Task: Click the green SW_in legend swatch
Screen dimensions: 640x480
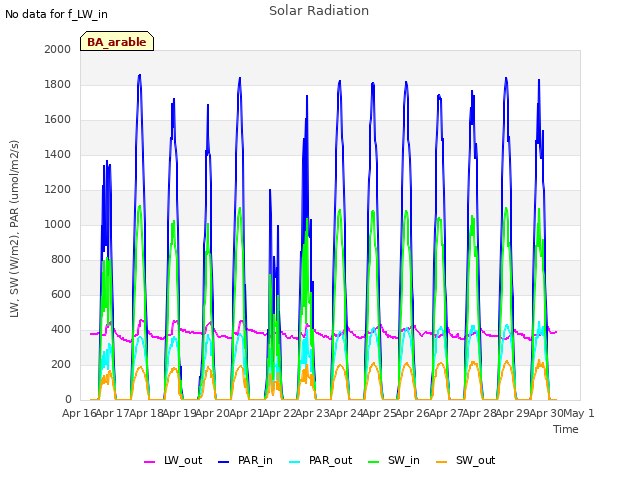Action: (x=373, y=462)
